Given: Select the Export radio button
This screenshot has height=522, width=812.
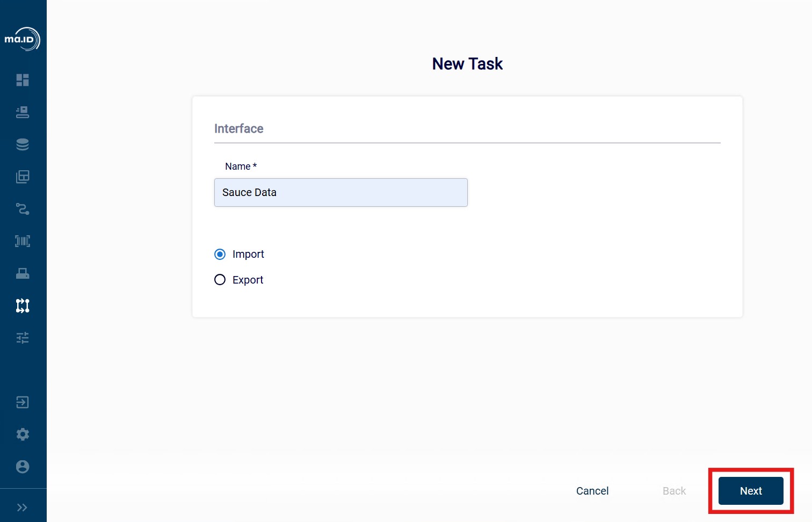Looking at the screenshot, I should (220, 280).
